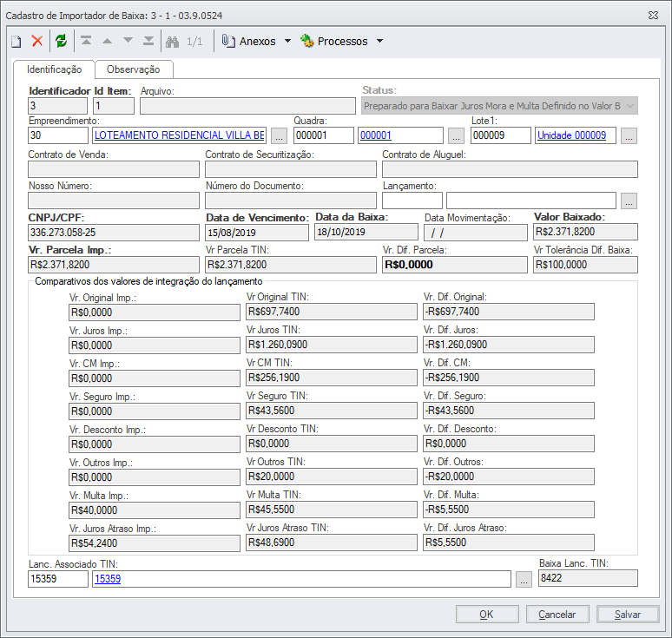The height and width of the screenshot is (638, 672).
Task: Click the Vr Juros TIN field
Action: pos(332,345)
